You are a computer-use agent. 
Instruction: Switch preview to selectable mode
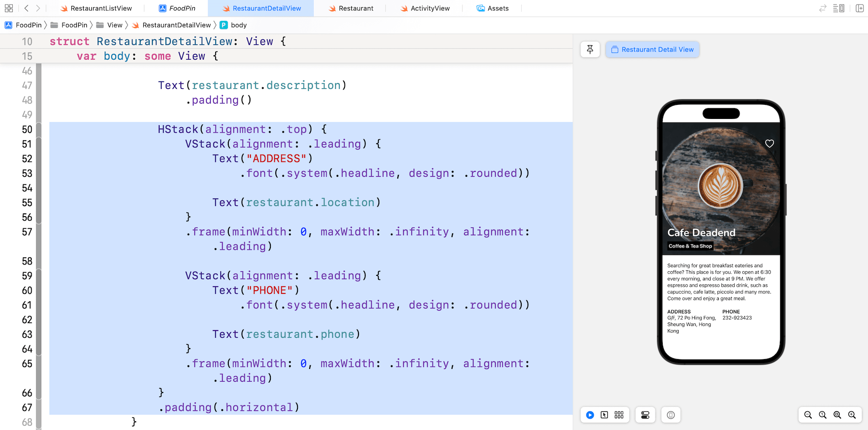pyautogui.click(x=604, y=415)
